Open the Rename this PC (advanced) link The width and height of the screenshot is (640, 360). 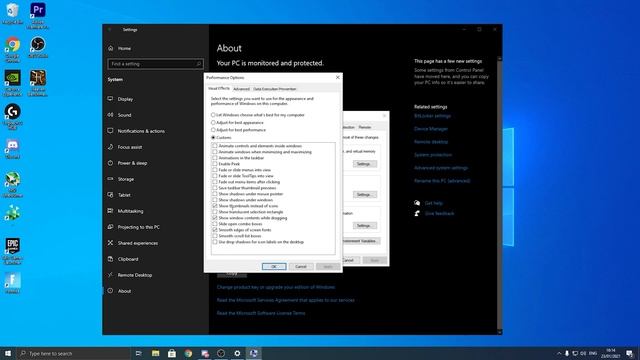[x=442, y=181]
